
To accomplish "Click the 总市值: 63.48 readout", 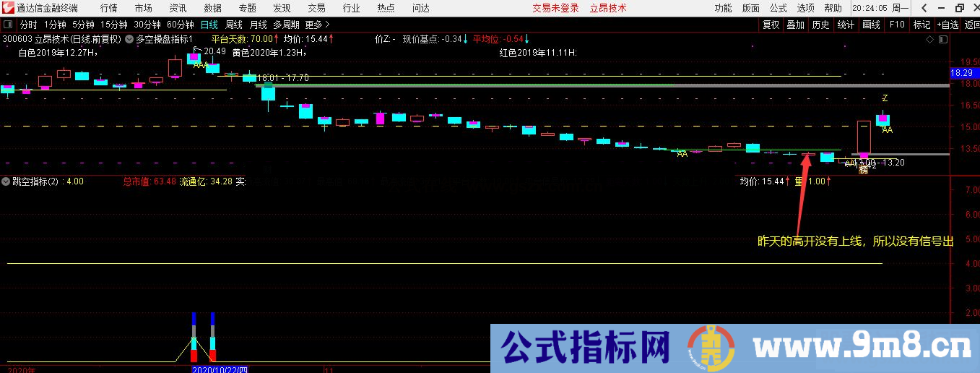I will click(x=149, y=181).
